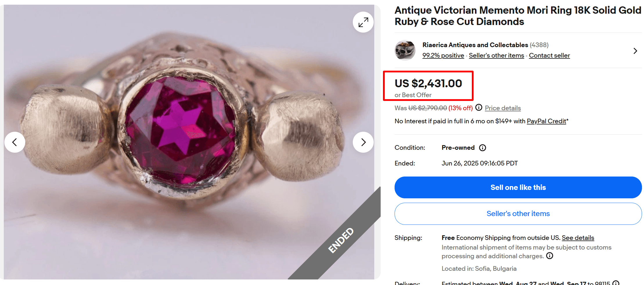
Task: Click the seller's skull avatar
Action: click(x=405, y=50)
